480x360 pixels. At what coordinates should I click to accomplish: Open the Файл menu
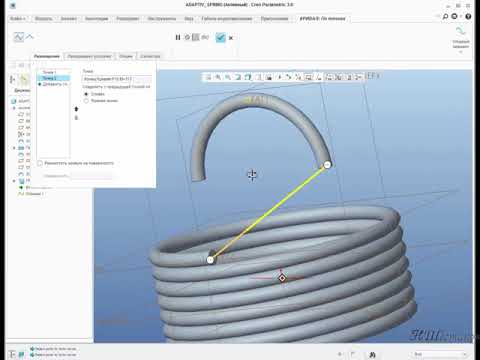point(18,19)
